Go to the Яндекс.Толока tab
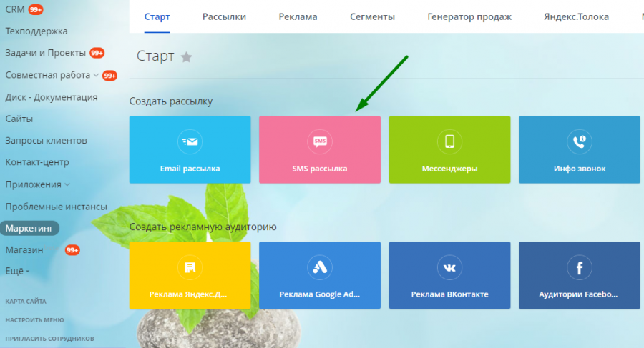The image size is (644, 348). coord(576,17)
